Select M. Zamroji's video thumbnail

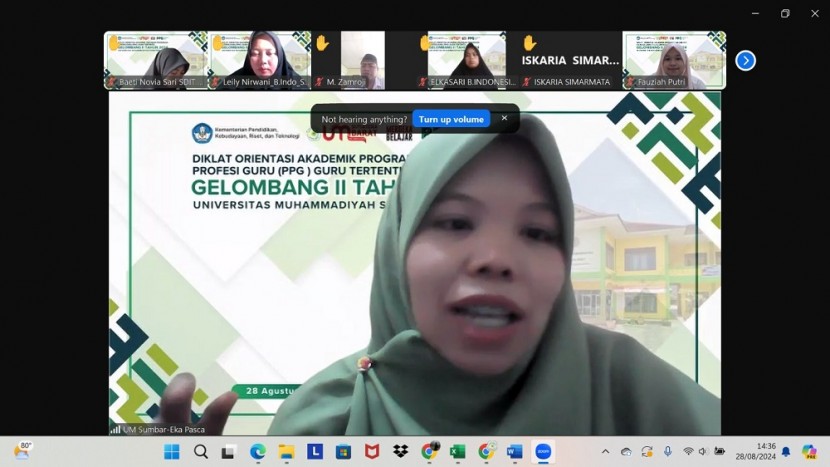(363, 60)
